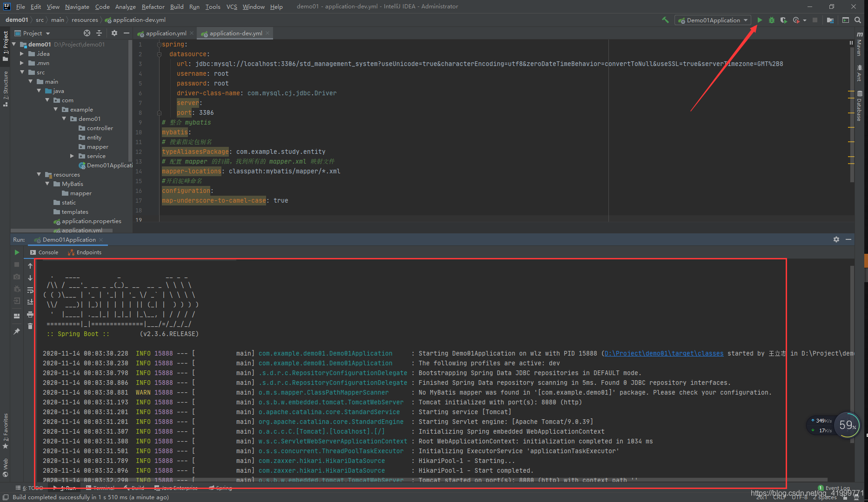The width and height of the screenshot is (868, 502).
Task: Collapse all nodes in Project panel
Action: (99, 33)
